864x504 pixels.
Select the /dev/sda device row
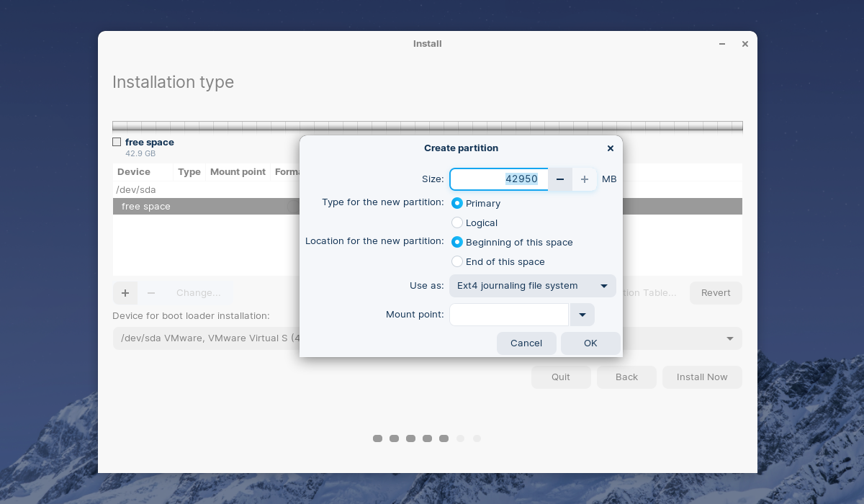(x=428, y=190)
